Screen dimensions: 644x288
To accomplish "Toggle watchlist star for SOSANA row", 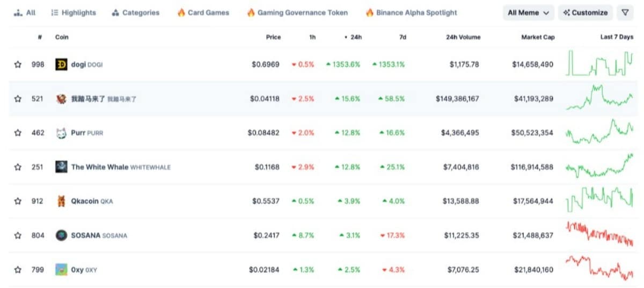I will tap(18, 235).
